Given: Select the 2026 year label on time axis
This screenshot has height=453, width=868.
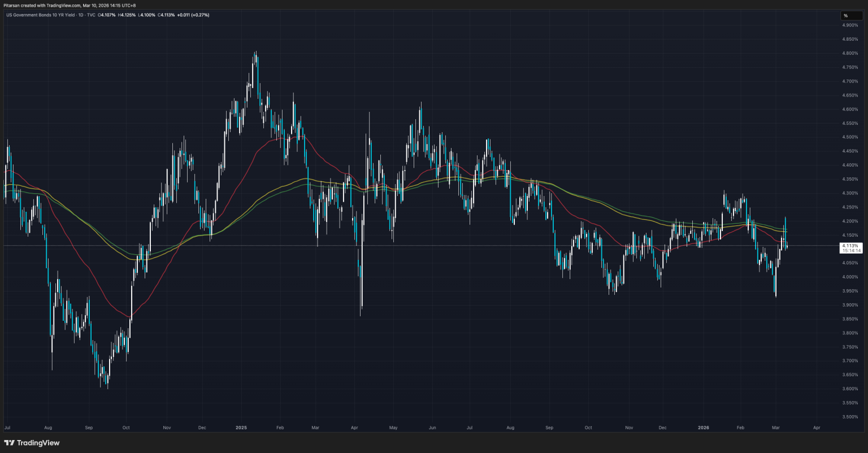Looking at the screenshot, I should [704, 428].
